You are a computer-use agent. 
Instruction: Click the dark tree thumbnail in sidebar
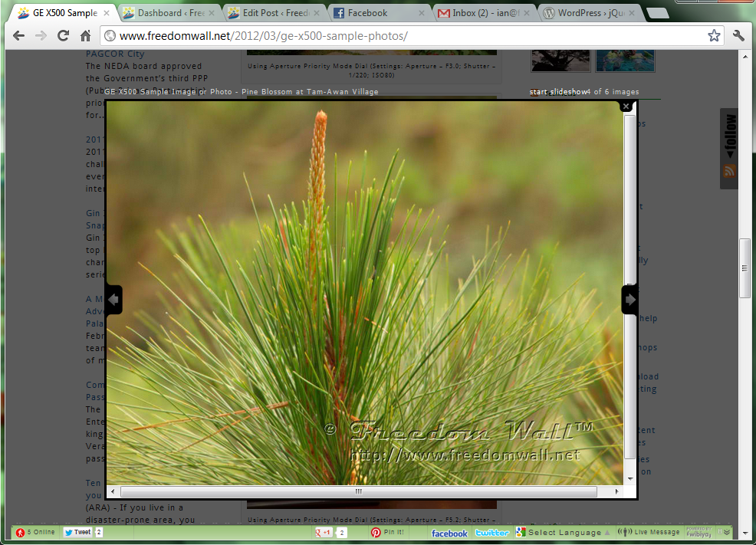[560, 61]
